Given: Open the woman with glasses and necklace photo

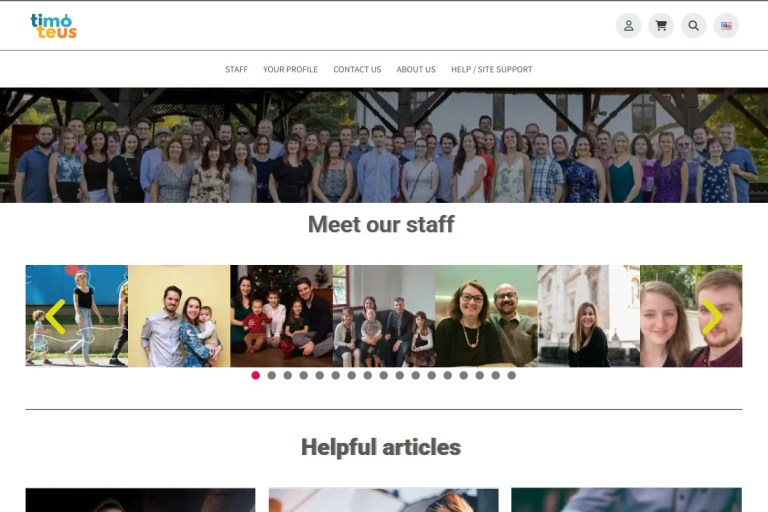Looking at the screenshot, I should pos(486,316).
